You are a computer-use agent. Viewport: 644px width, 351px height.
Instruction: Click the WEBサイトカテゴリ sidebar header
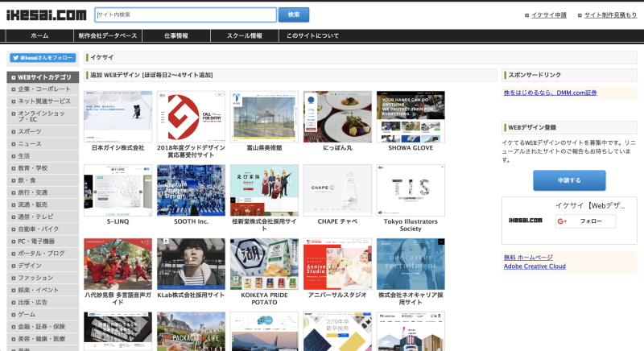(x=43, y=77)
